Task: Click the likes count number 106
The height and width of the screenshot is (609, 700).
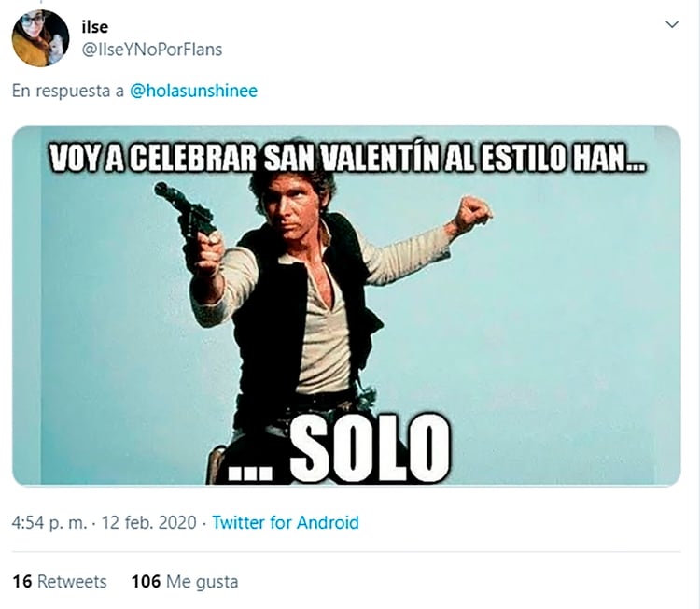Action: point(147,581)
